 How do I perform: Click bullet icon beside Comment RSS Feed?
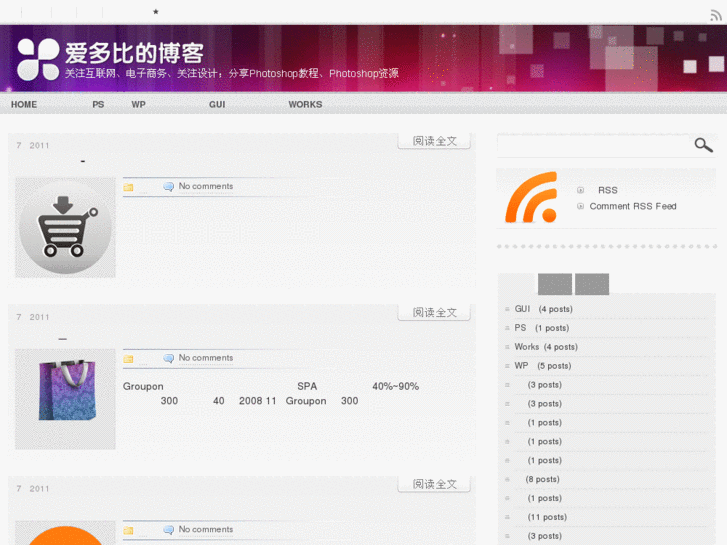[x=580, y=206]
